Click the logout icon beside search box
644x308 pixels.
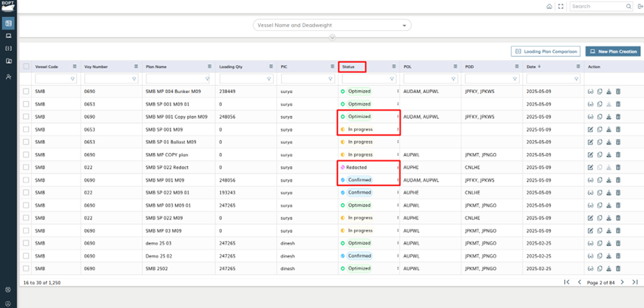(640, 7)
